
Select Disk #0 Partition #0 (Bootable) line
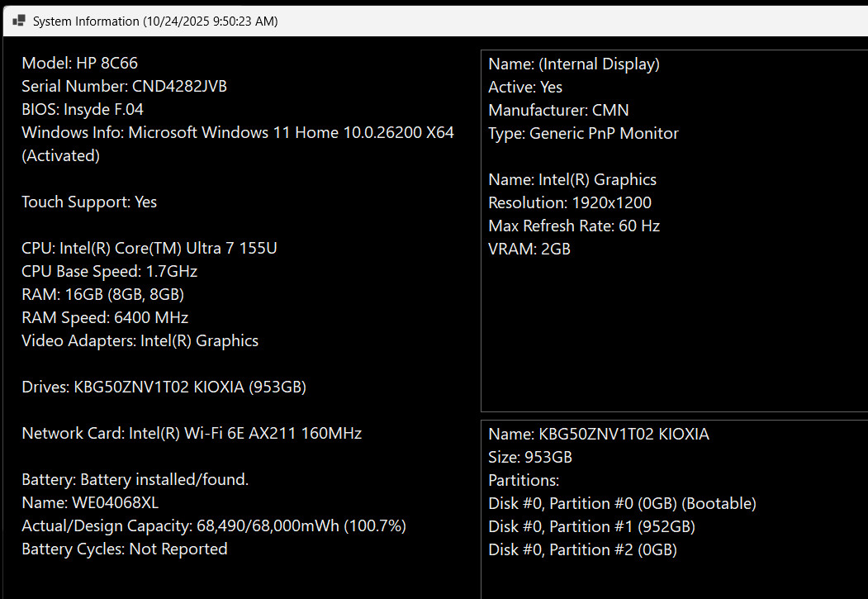[622, 504]
